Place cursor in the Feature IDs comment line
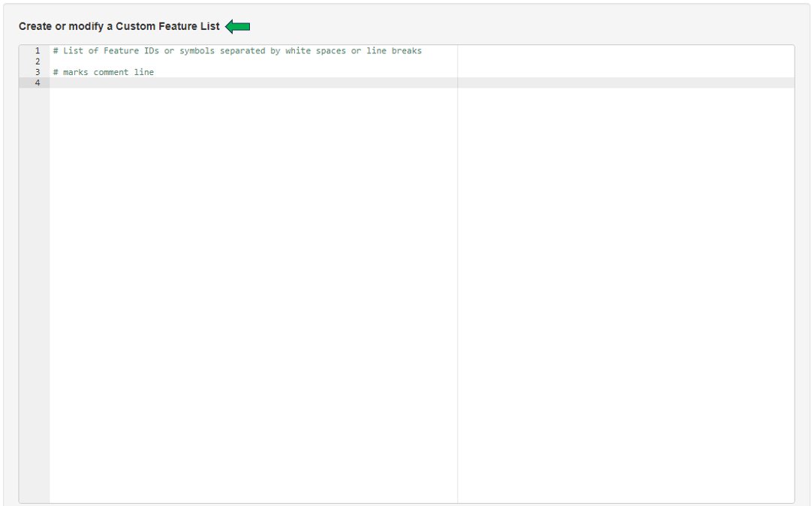 pyautogui.click(x=225, y=50)
